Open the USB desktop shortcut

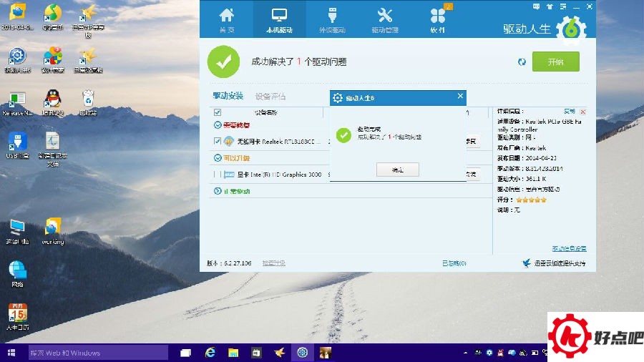[x=17, y=142]
